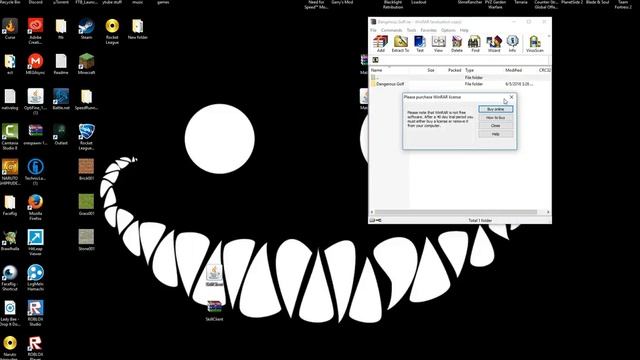The width and height of the screenshot is (640, 360).
Task: Select the Curse desktop icon
Action: click(x=10, y=29)
